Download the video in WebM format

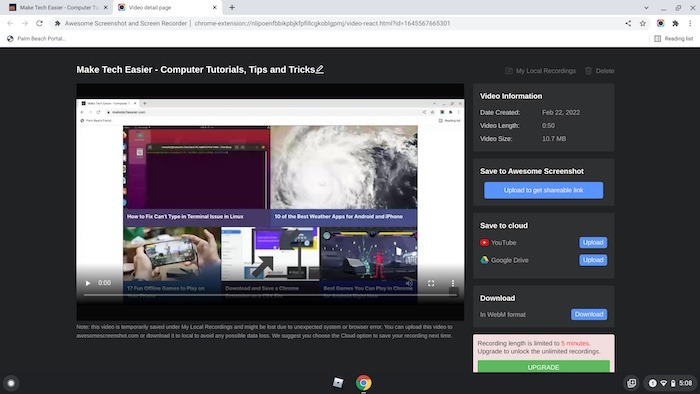click(589, 314)
